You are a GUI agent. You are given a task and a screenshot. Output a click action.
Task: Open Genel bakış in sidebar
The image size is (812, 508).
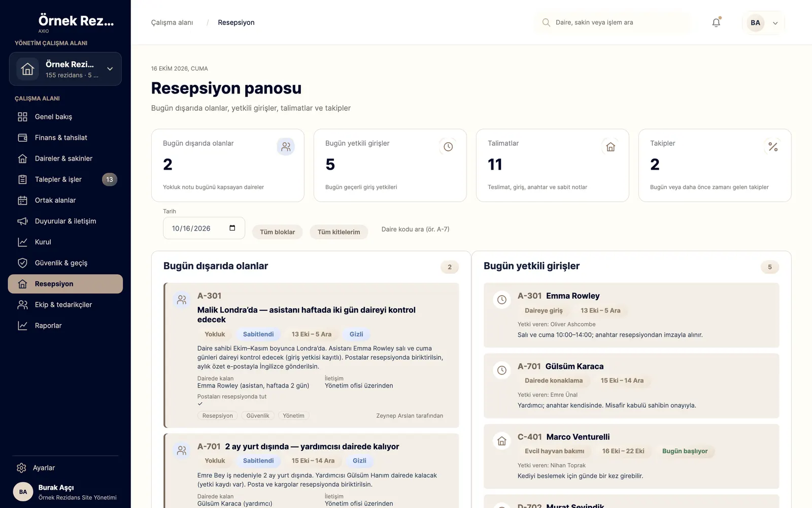[65, 117]
